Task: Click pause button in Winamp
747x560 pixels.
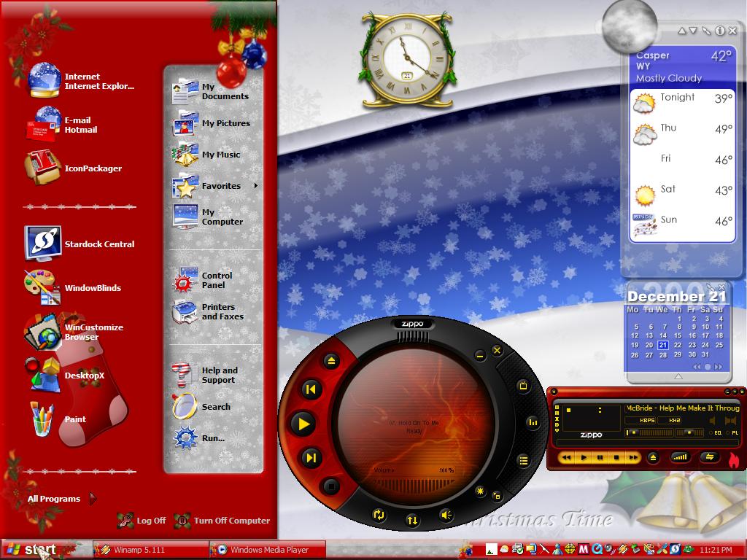Action: point(600,458)
